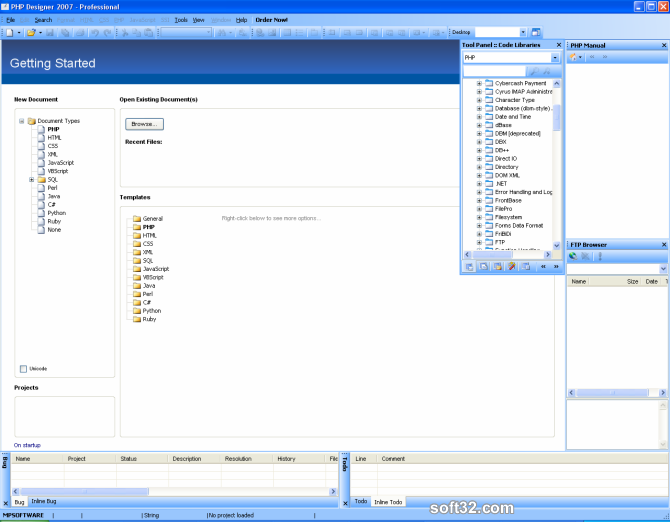Expand the Cybercash Payment library folder
The image size is (670, 522).
pos(479,83)
